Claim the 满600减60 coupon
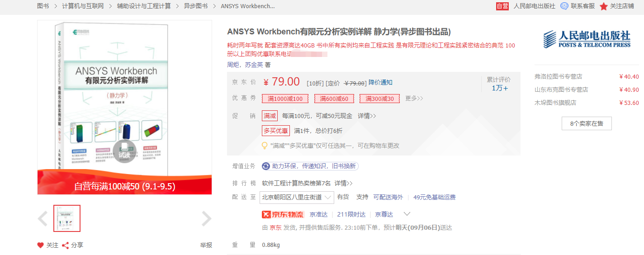644x255 pixels. coord(334,99)
